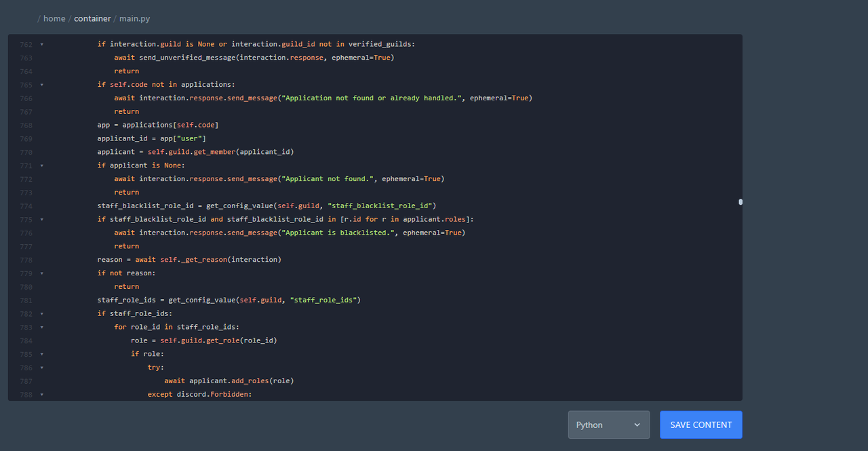Click on "app = applications[self.code]" line
Viewport: 868px width, 451px height.
[x=158, y=125]
